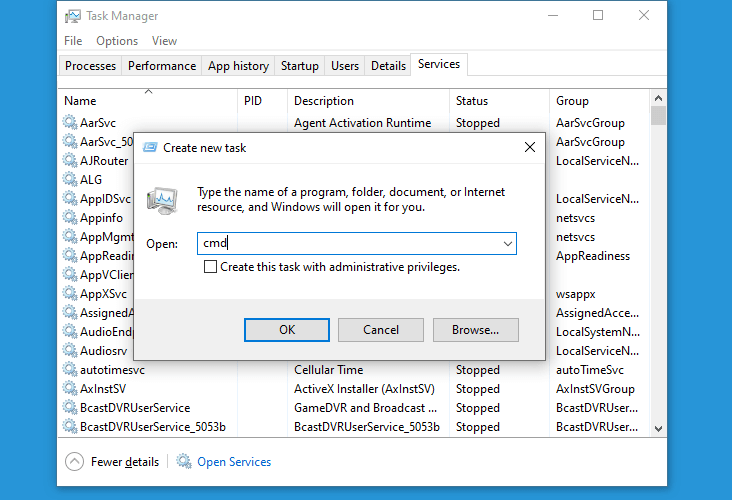Expand the Open field history dropdown arrow
This screenshot has height=500, width=732.
(x=507, y=244)
